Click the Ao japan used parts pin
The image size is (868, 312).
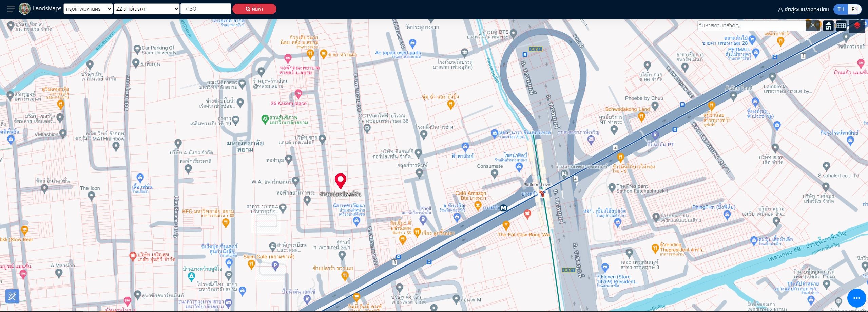[x=412, y=43]
